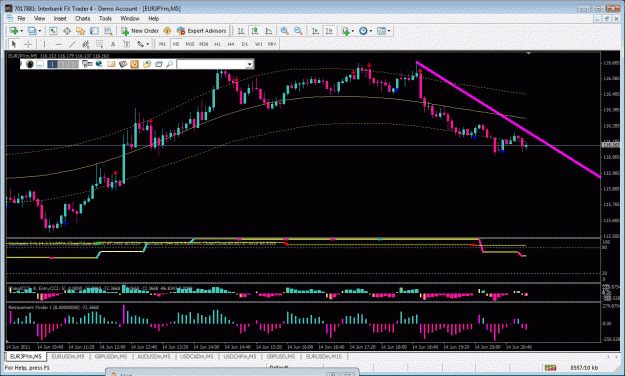
Task: Open the Help menu
Action: click(x=153, y=18)
